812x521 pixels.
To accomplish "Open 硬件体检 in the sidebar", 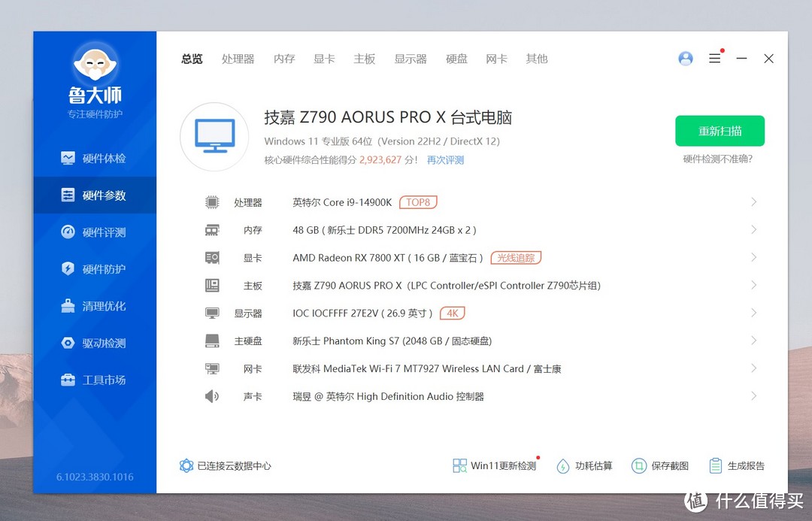I will (94, 159).
